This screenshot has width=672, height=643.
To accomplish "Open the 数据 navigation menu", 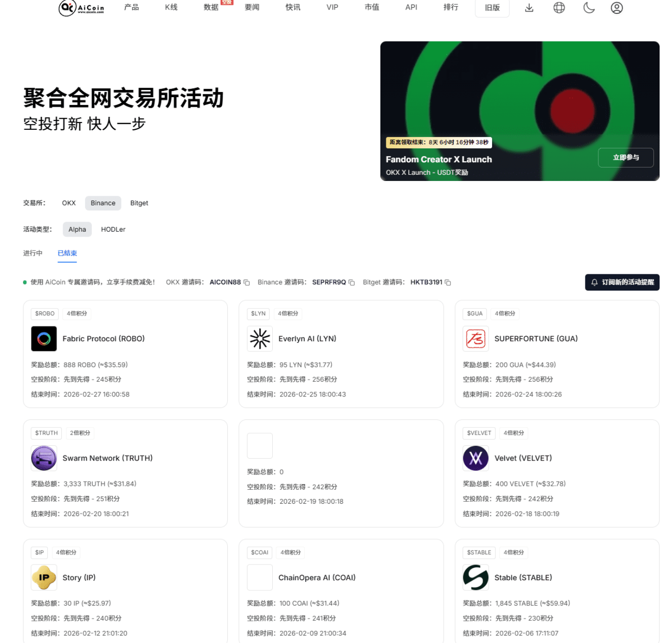I will click(x=211, y=7).
